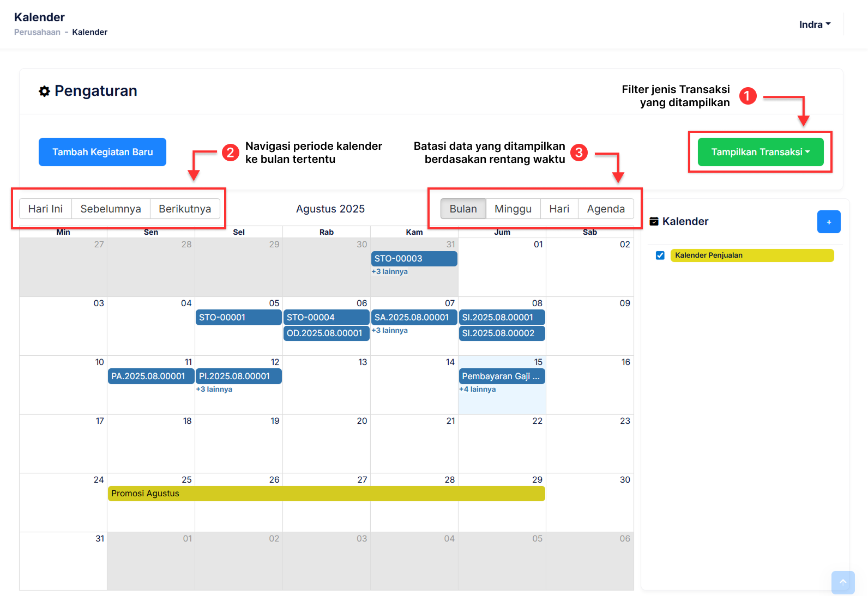868x596 pixels.
Task: Click the yellow Kalender Penjualan color label
Action: tap(751, 256)
